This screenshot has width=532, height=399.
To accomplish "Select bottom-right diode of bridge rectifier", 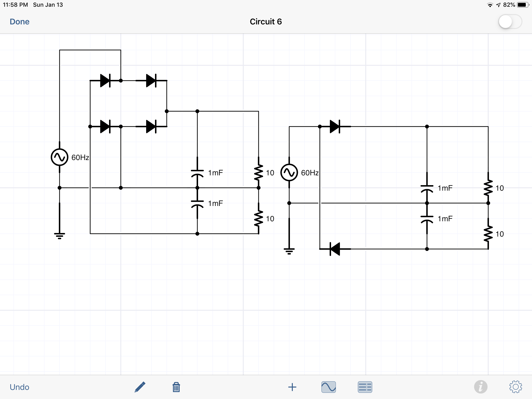I will coord(151,127).
